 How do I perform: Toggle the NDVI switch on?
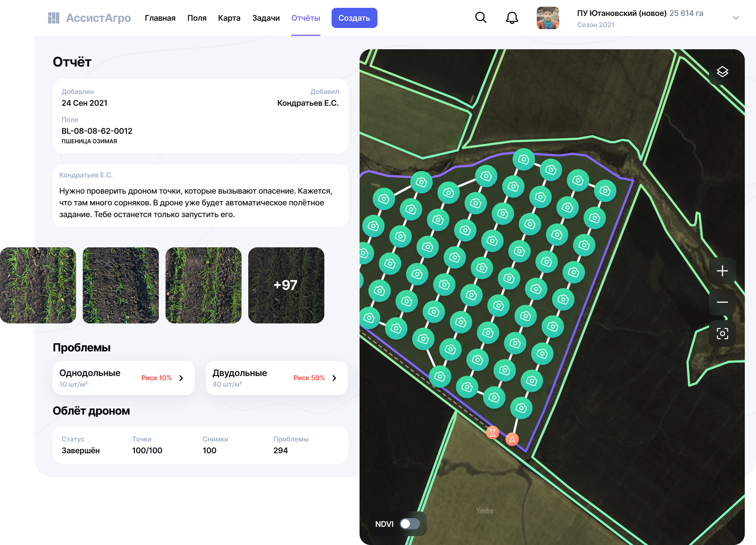point(410,524)
